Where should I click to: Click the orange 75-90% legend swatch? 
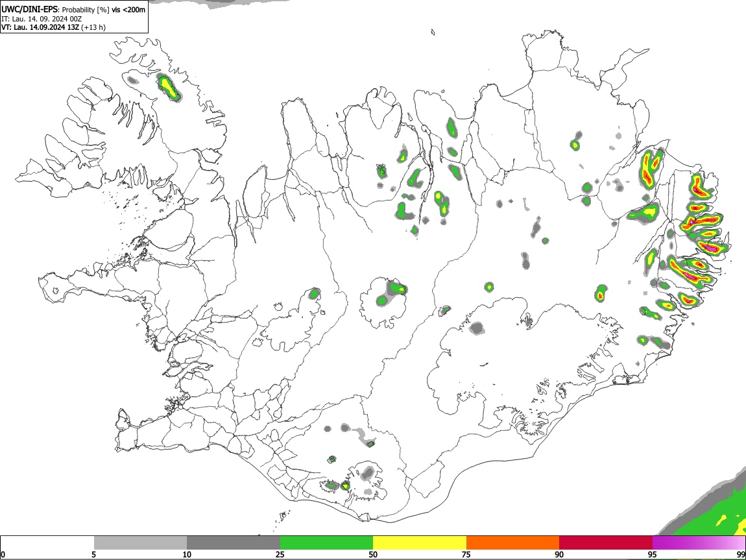512,542
